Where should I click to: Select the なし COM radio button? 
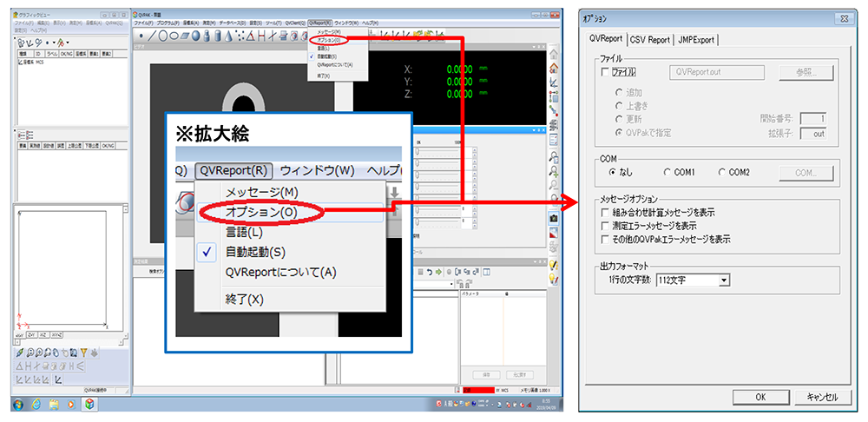(613, 172)
